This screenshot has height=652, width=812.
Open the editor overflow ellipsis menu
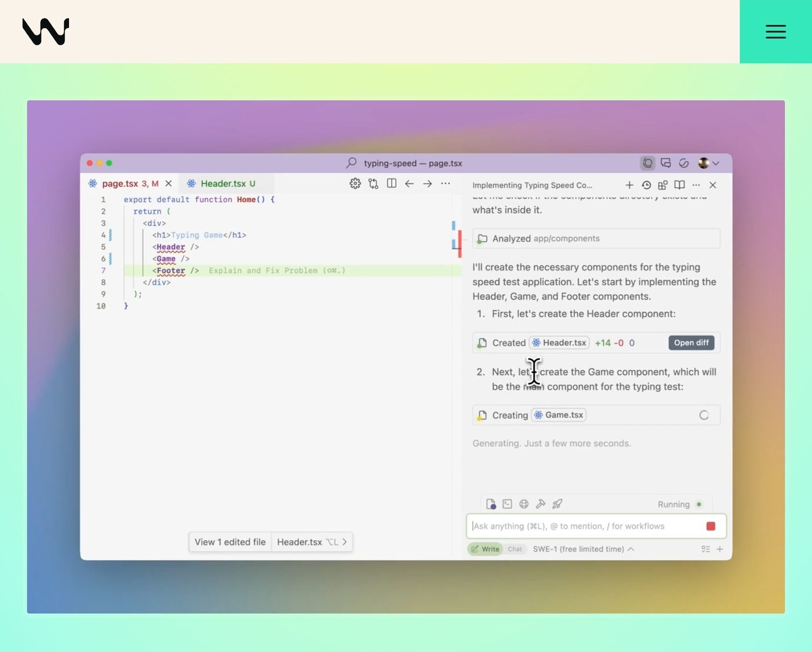tap(446, 183)
